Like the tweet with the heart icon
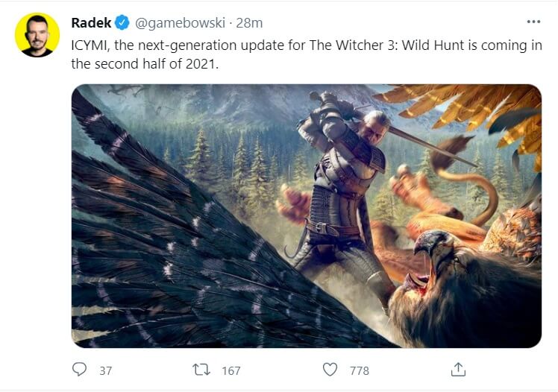 [330, 369]
